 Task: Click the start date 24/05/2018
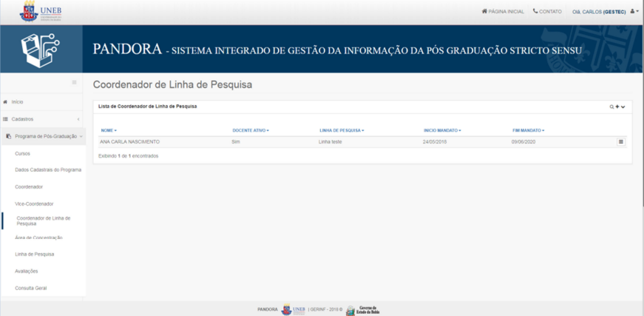(x=435, y=142)
